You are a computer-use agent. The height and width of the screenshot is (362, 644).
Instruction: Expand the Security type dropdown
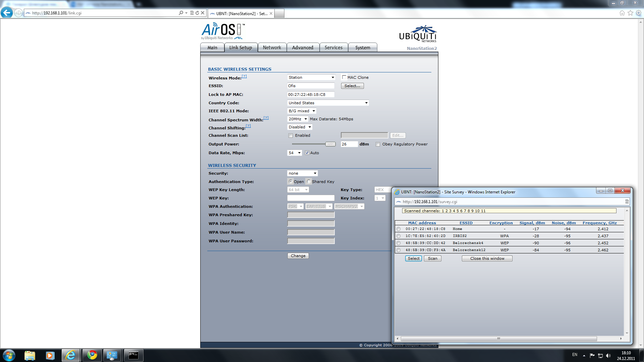point(302,173)
